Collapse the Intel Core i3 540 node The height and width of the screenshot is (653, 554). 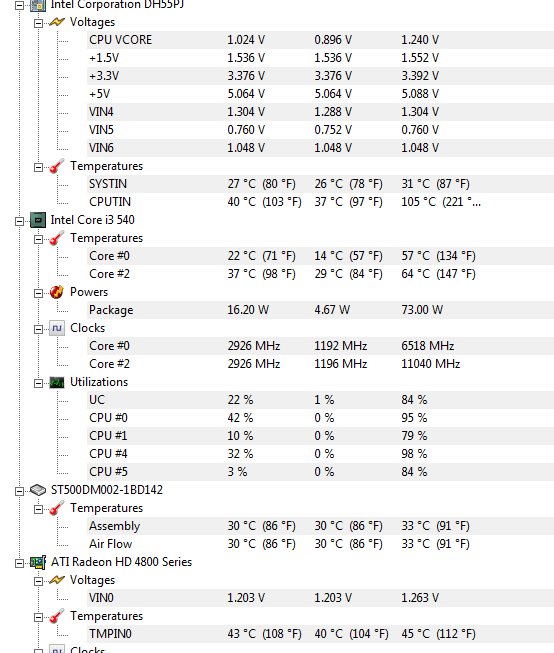tap(19, 221)
